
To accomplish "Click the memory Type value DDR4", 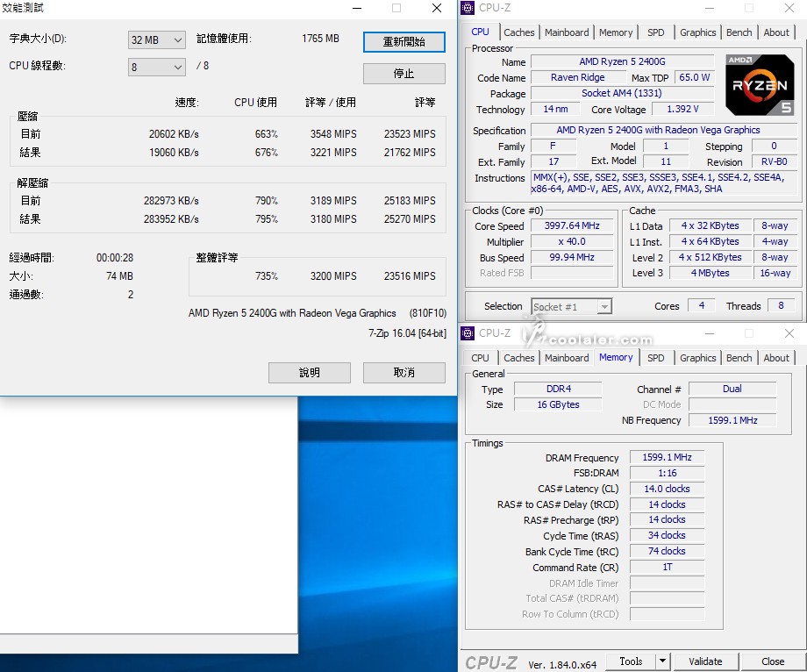I will point(559,389).
